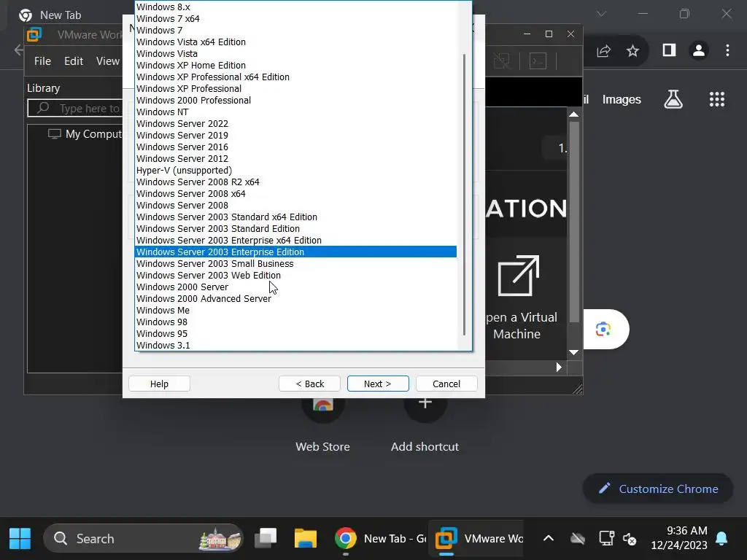Select Windows Server 2019
Viewport: 747px width, 560px height.
point(296,135)
